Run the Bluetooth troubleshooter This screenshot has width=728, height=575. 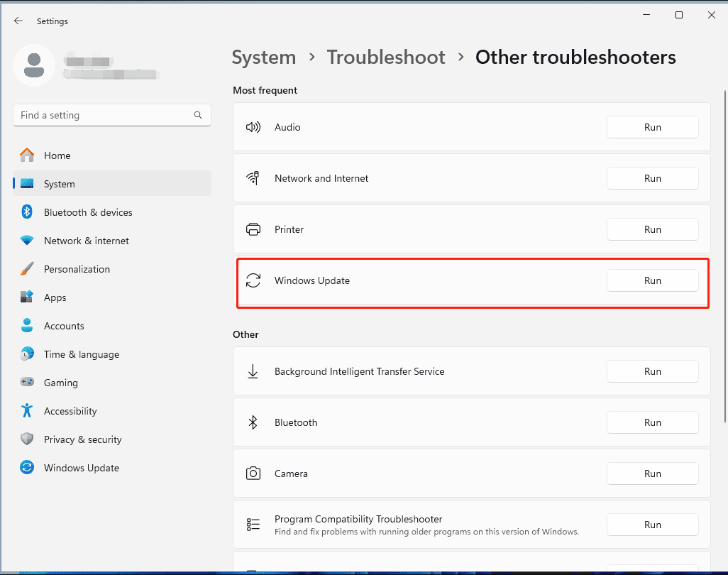pos(652,422)
